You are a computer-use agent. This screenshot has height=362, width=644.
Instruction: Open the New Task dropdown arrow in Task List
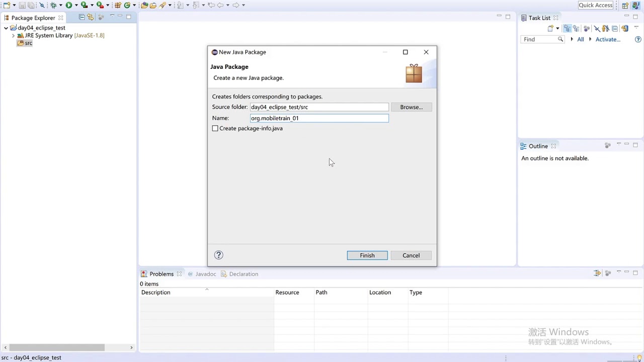pyautogui.click(x=557, y=29)
